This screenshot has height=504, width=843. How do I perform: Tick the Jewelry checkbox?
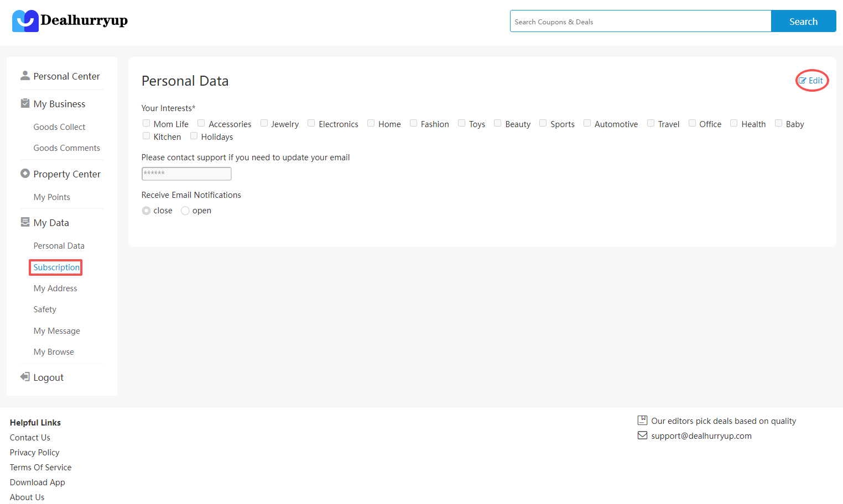click(x=264, y=123)
